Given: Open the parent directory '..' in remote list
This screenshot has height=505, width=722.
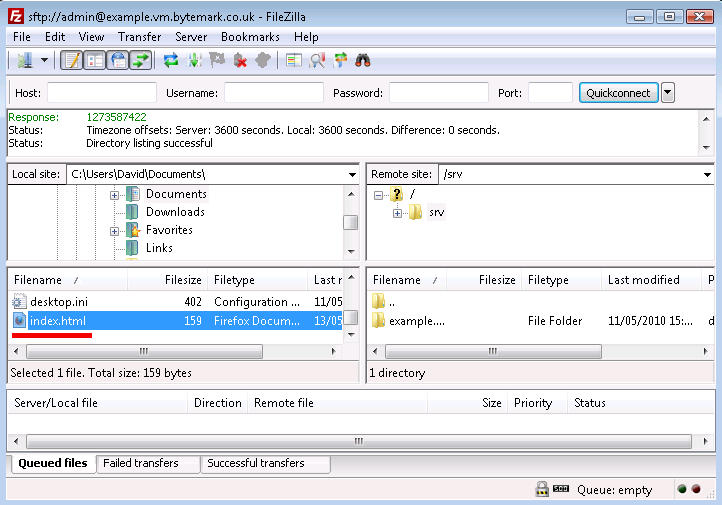Looking at the screenshot, I should (391, 302).
